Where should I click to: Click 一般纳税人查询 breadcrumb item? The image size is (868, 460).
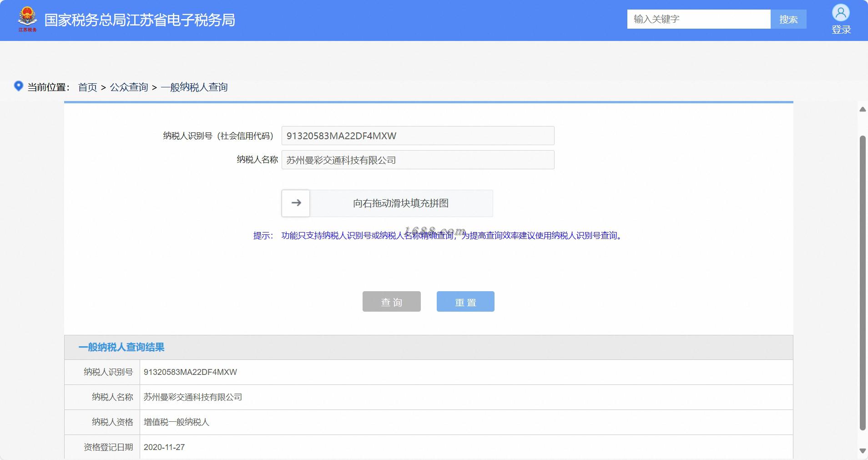[194, 87]
